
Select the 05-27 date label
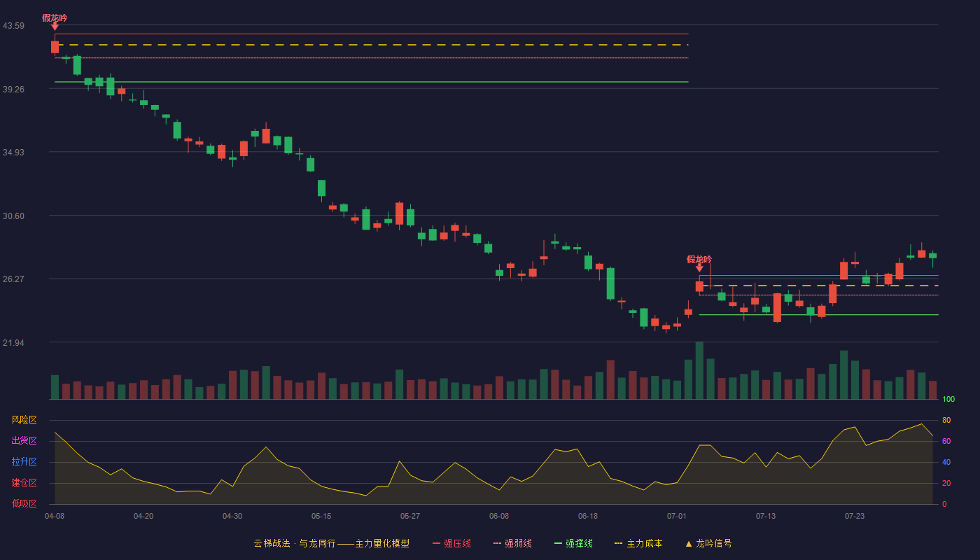[410, 516]
